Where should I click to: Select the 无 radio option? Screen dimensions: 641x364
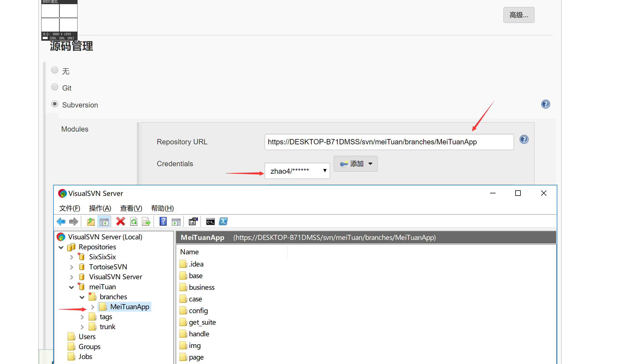55,70
